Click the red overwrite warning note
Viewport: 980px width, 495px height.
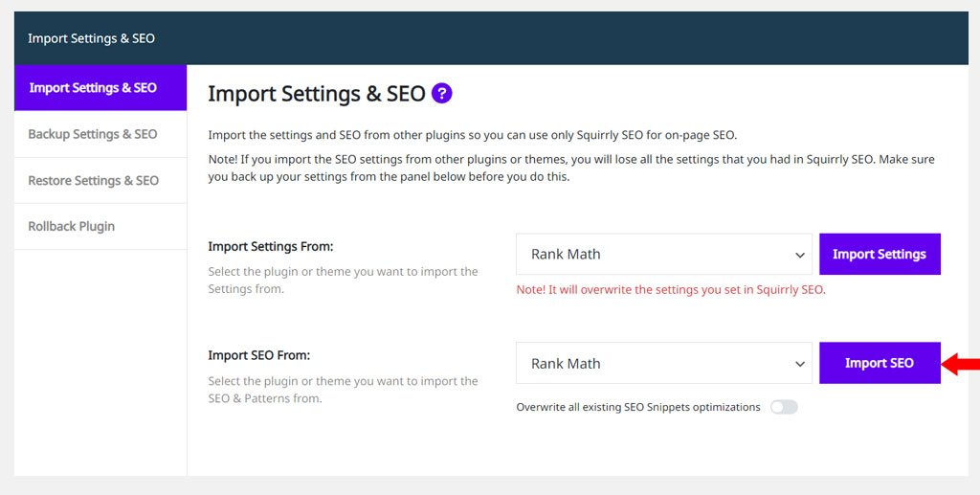[x=671, y=290]
